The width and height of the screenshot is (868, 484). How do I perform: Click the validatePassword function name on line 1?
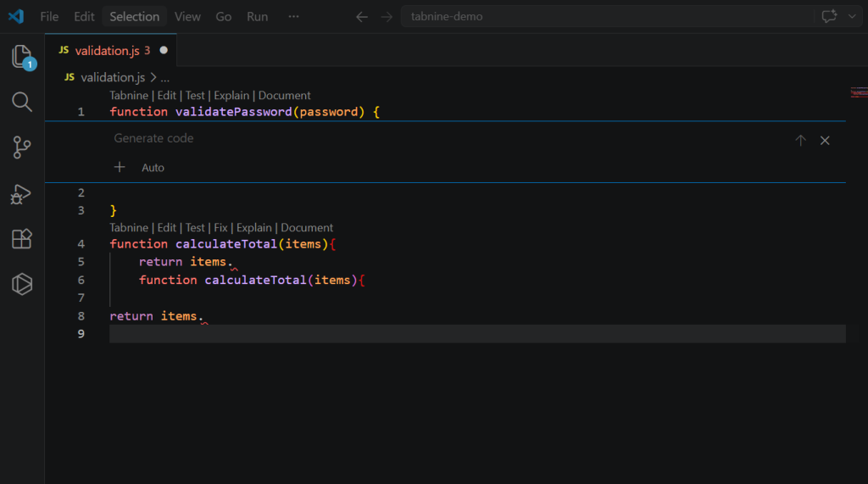point(234,112)
